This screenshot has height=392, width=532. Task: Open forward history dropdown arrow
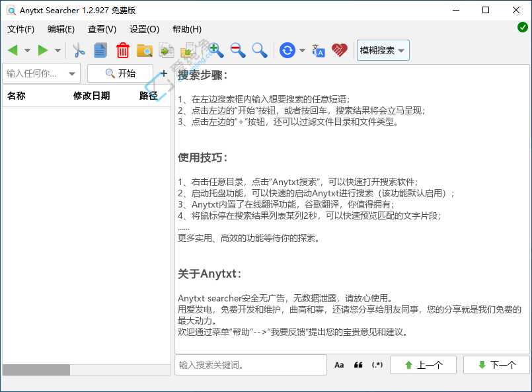tap(57, 51)
